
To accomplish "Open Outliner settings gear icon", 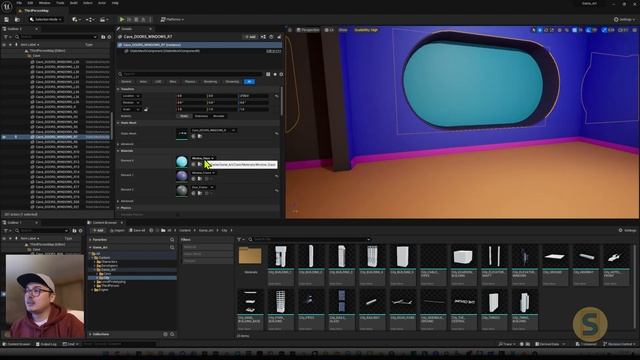I will click(109, 37).
